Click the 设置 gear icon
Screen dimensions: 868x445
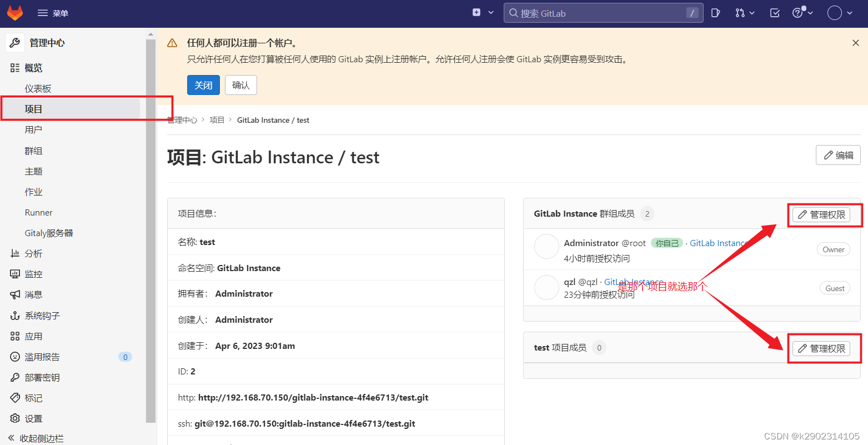tap(15, 418)
